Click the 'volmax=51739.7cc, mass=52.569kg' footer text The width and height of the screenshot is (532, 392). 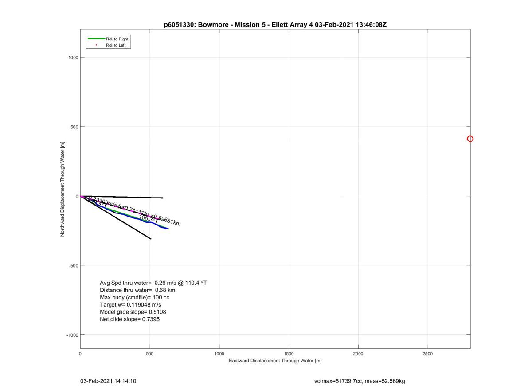360,381
